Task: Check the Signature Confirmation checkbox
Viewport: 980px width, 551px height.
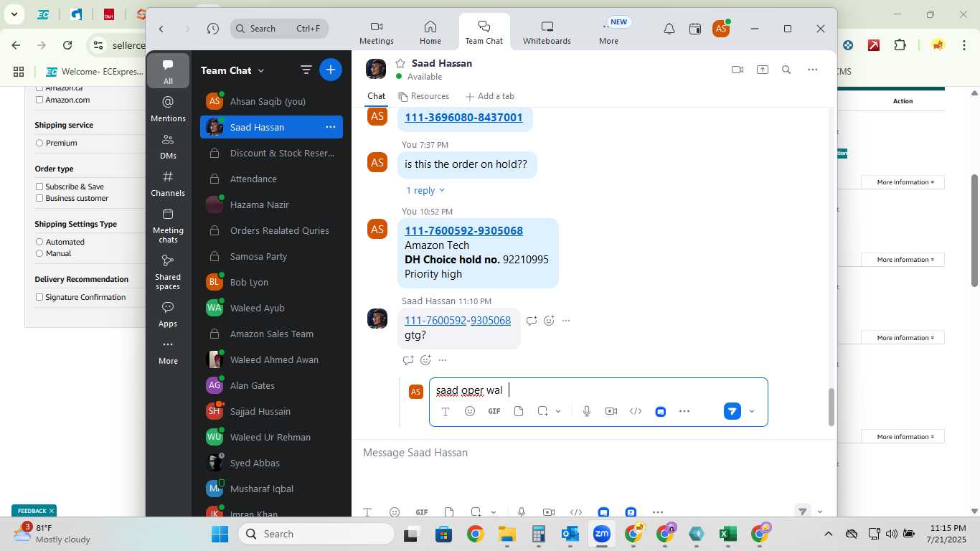Action: 39,297
